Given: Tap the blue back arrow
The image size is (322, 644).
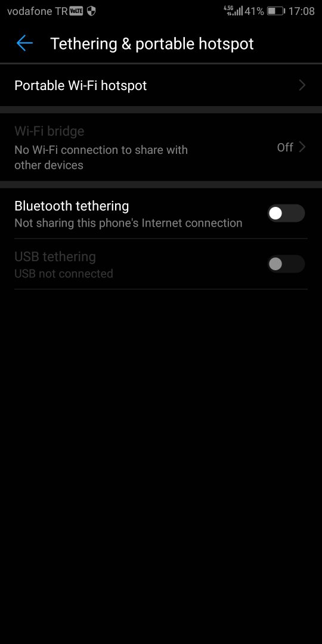Looking at the screenshot, I should 24,43.
